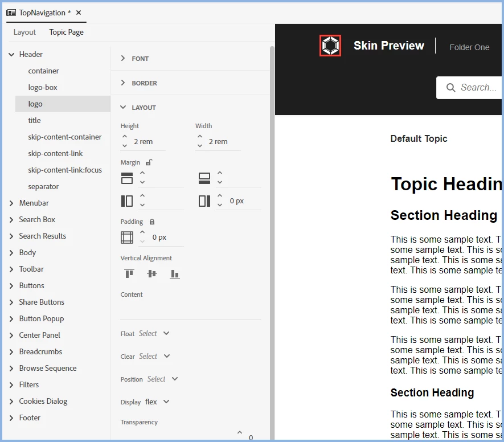Viewport: 504px width, 442px height.
Task: Collapse the Header tree group
Action: pyautogui.click(x=11, y=55)
